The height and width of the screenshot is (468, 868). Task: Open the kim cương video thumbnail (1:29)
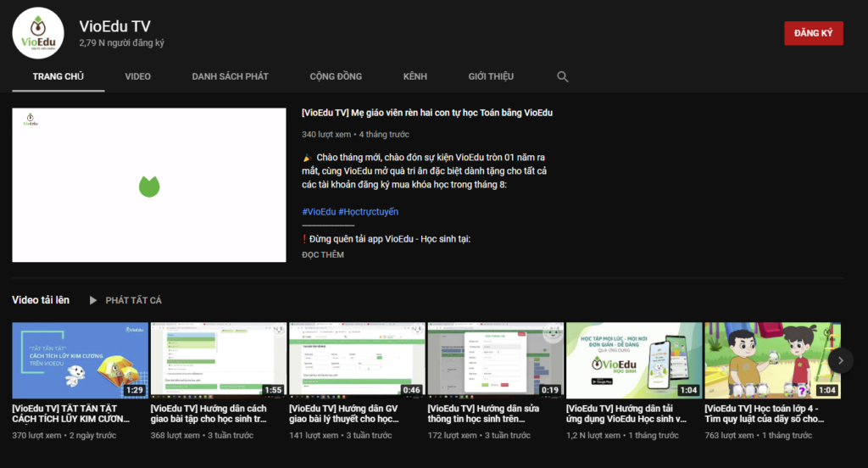pyautogui.click(x=80, y=359)
